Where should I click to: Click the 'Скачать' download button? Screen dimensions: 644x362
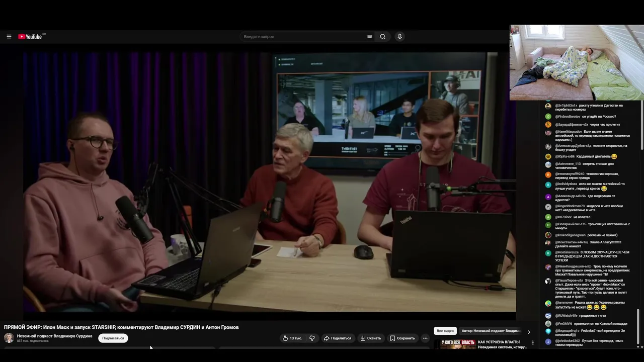coord(371,338)
